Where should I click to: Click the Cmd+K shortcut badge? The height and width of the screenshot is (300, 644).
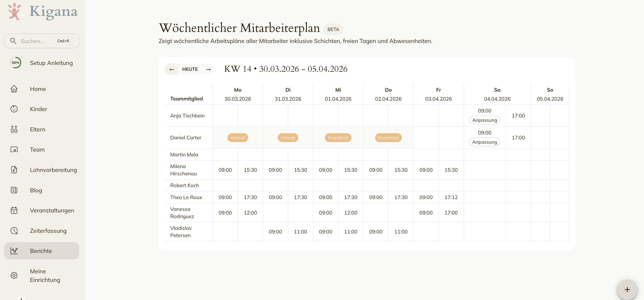63,41
